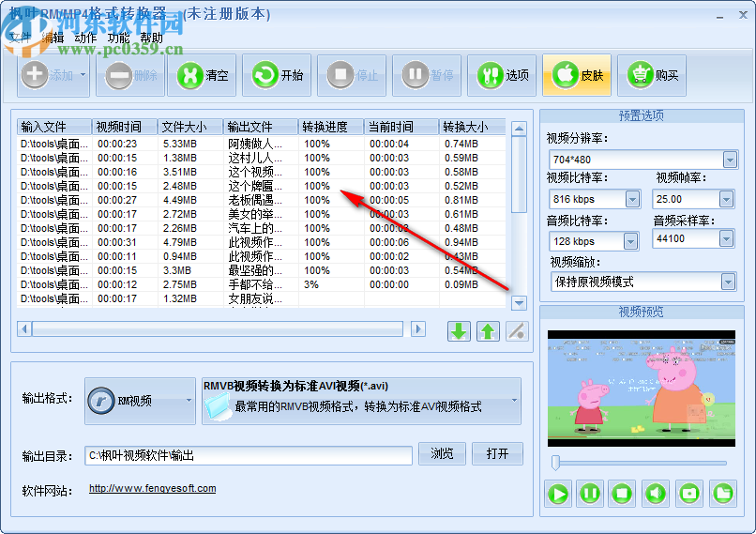
Task: Click the vertical scrollbar thumb of file list
Action: 519,175
